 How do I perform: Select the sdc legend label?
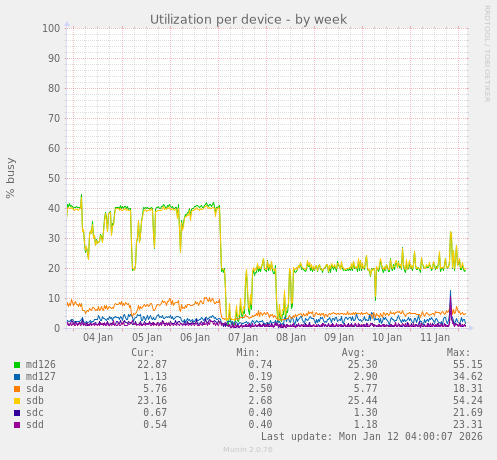35,413
